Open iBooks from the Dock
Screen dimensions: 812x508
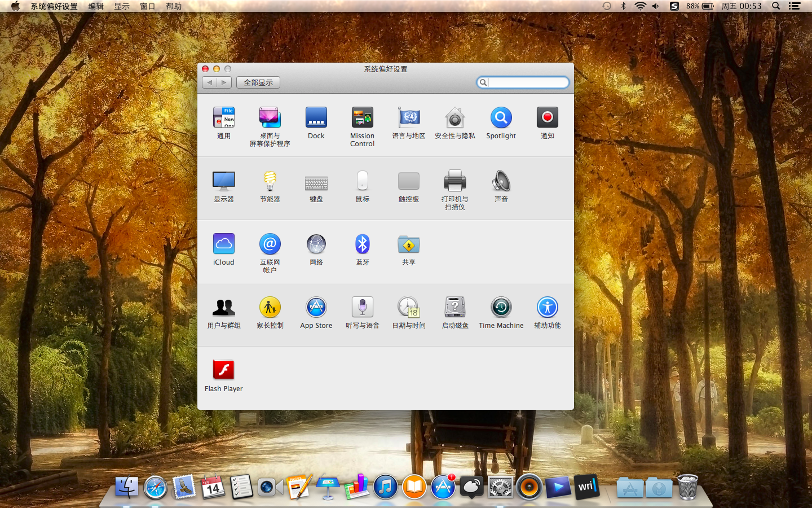414,487
